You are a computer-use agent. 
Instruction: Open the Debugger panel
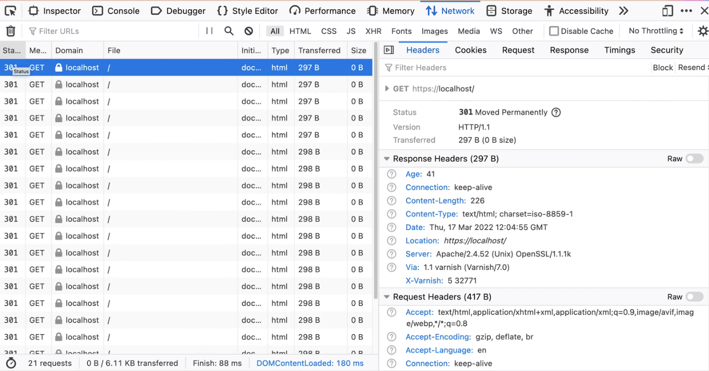click(178, 11)
